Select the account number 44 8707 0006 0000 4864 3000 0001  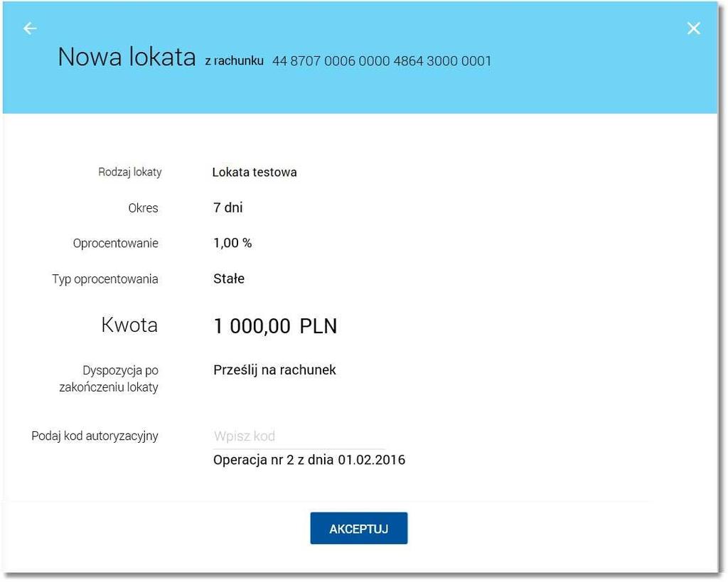[382, 61]
